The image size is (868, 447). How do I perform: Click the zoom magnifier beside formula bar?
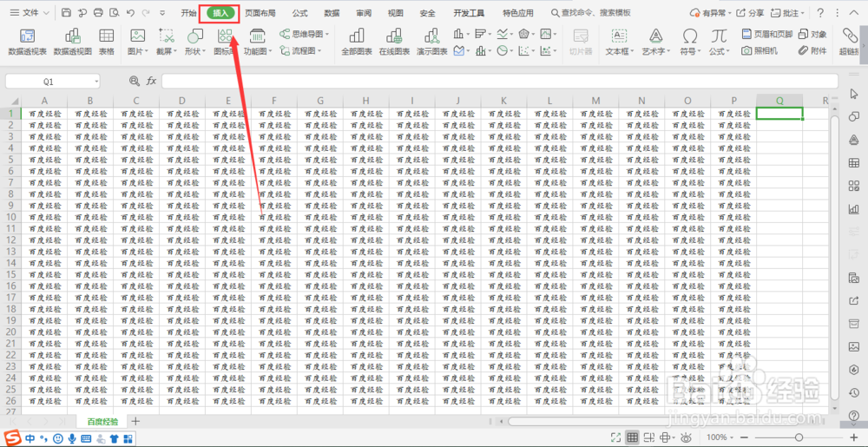pyautogui.click(x=135, y=82)
